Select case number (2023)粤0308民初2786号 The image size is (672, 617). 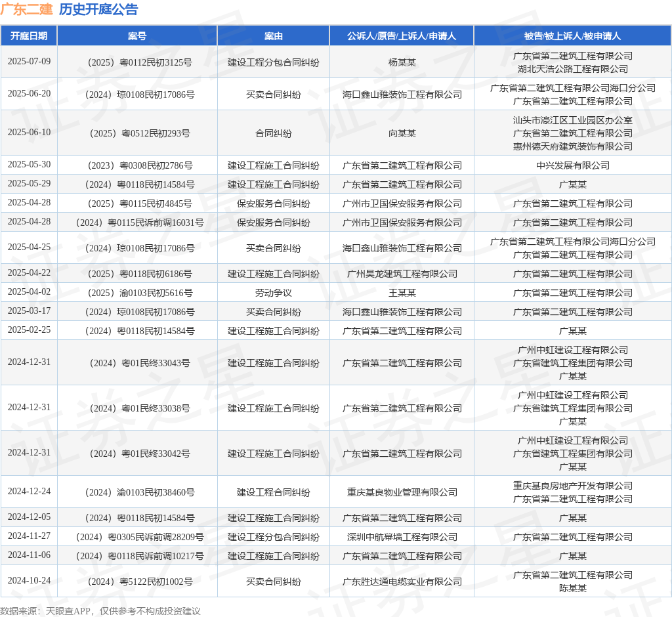coord(137,165)
